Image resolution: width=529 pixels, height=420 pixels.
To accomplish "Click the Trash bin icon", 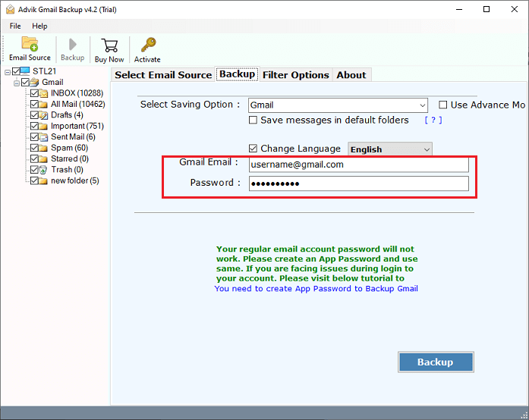I will click(x=43, y=170).
